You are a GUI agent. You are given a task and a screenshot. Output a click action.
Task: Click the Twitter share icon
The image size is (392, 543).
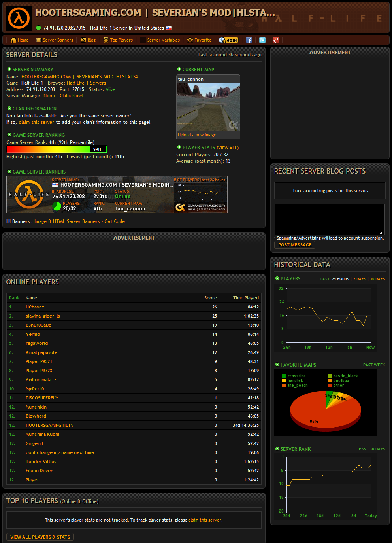[x=262, y=40]
